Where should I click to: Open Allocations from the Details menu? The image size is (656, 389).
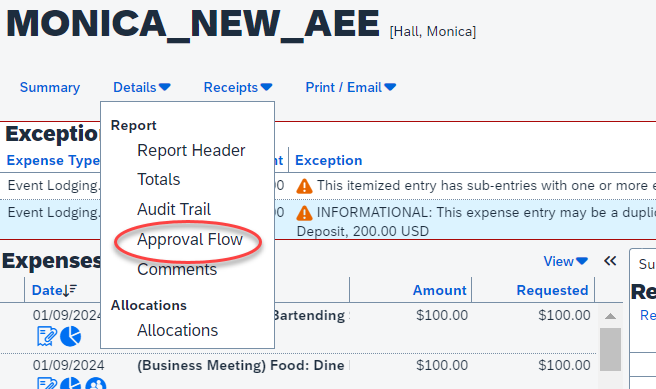178,330
